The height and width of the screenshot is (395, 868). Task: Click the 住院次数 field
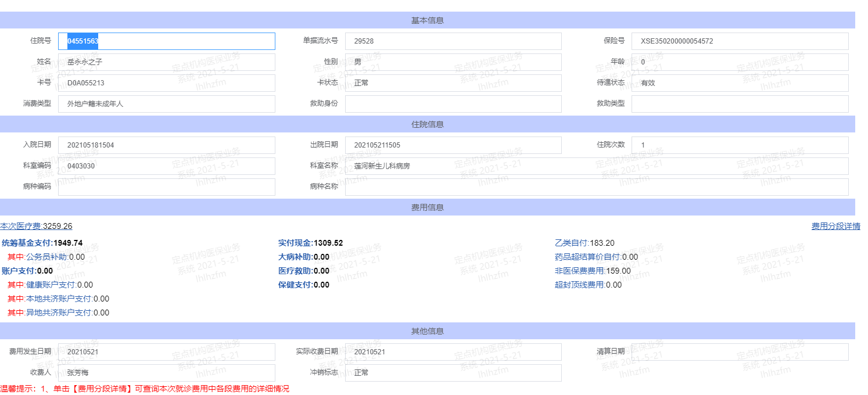coord(740,145)
